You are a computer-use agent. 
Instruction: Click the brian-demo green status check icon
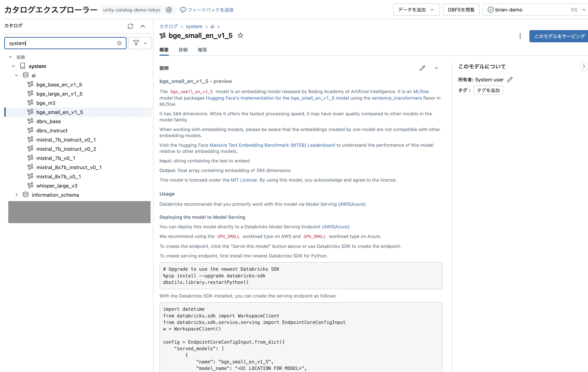point(491,10)
